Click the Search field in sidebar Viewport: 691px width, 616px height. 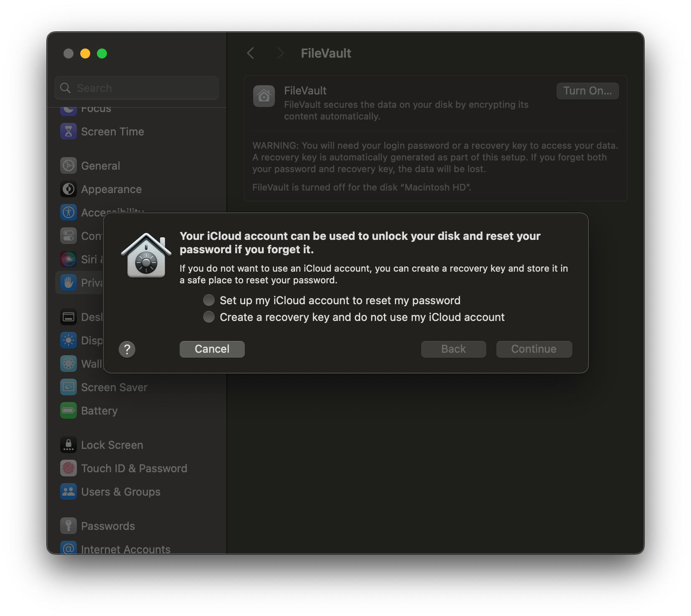click(137, 88)
